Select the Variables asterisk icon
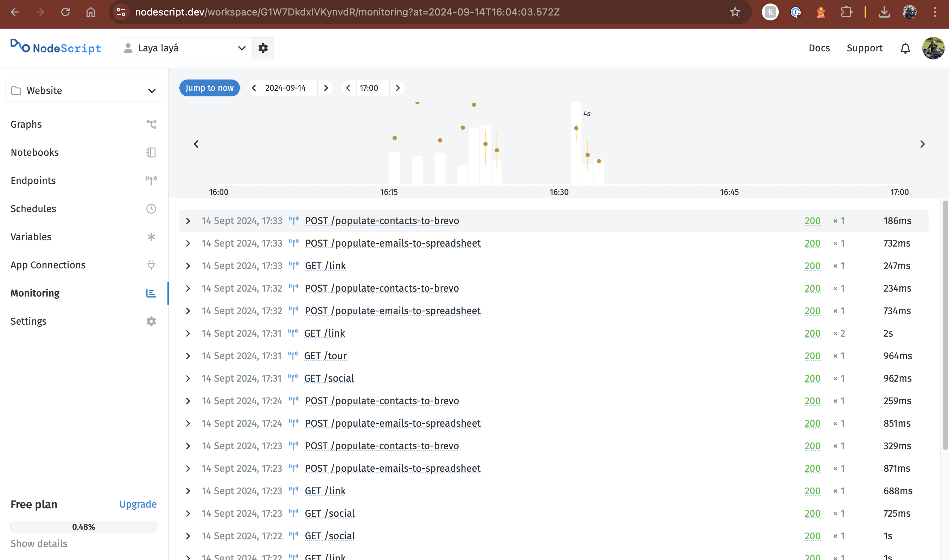This screenshot has width=949, height=560. pyautogui.click(x=151, y=237)
